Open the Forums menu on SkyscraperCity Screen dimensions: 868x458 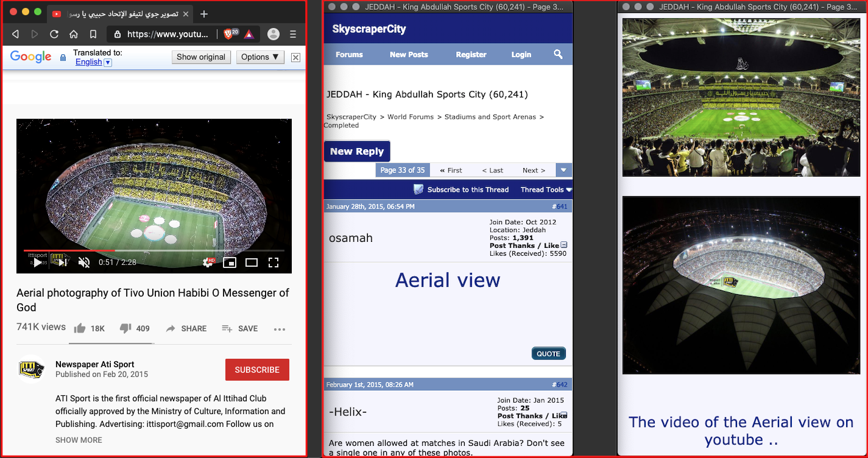coord(349,54)
